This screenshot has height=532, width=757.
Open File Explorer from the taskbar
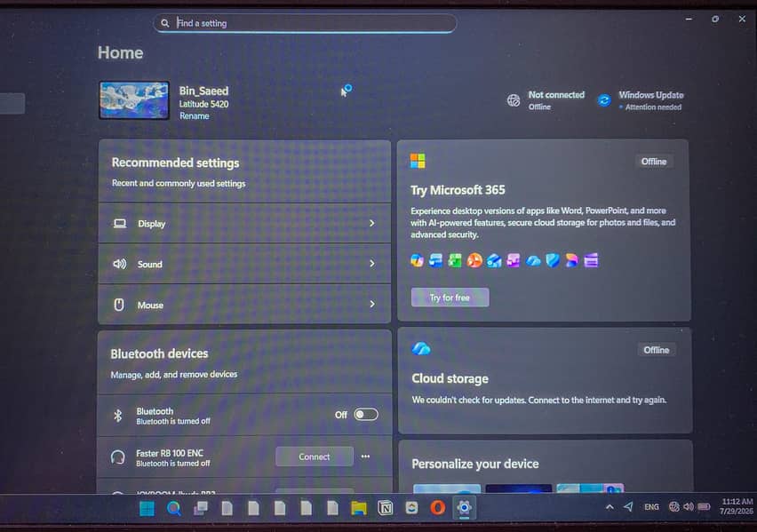coord(359,508)
